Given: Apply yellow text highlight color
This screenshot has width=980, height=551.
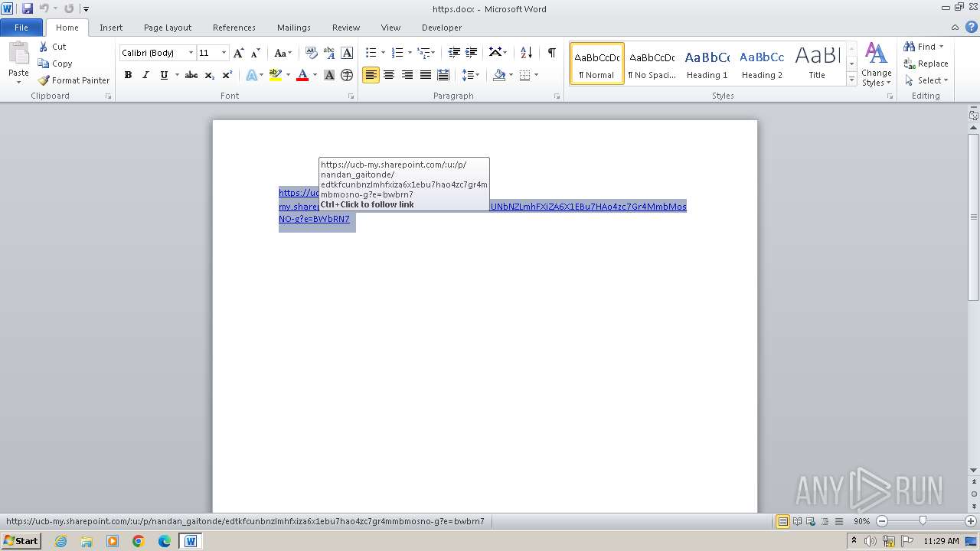Looking at the screenshot, I should (x=276, y=75).
